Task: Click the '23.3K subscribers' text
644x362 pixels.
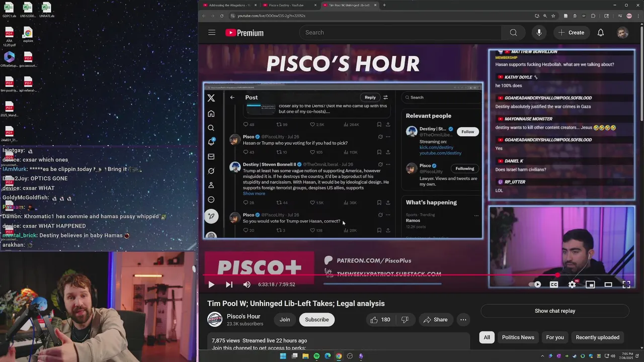Action: point(245,324)
